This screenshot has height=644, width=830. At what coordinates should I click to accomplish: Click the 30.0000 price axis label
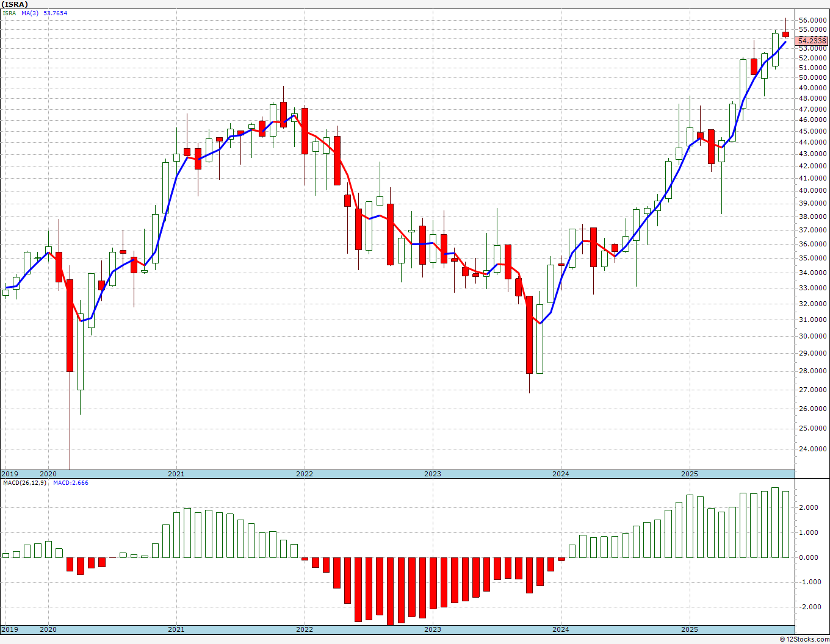(814, 336)
